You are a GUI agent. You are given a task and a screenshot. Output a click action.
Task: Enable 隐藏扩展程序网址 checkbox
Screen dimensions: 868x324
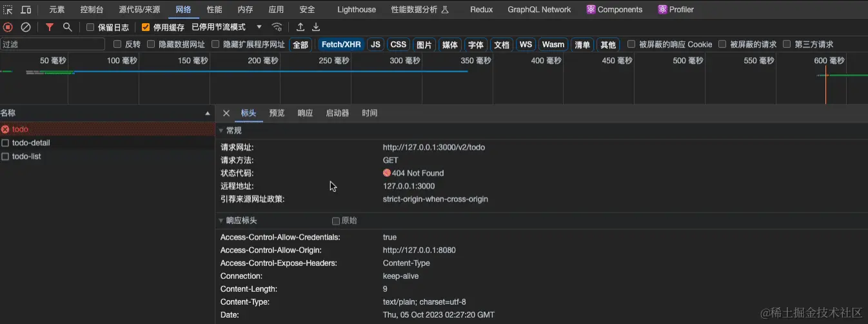click(215, 45)
